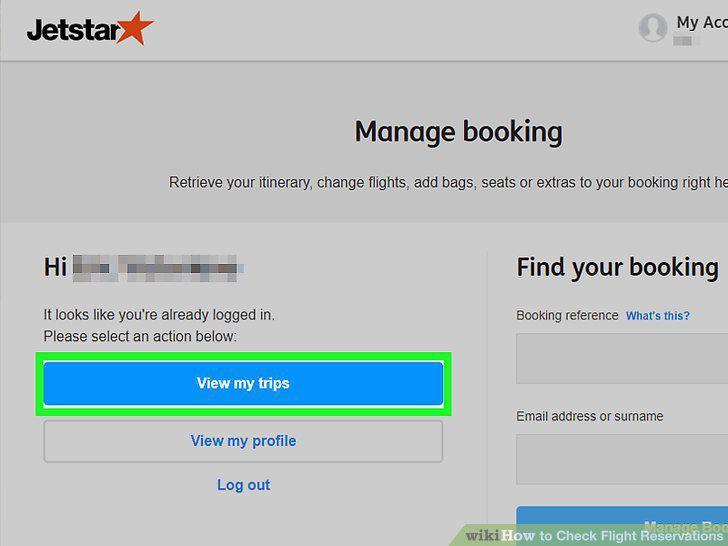
Task: Click the blue Manage Booking button
Action: coord(622,526)
